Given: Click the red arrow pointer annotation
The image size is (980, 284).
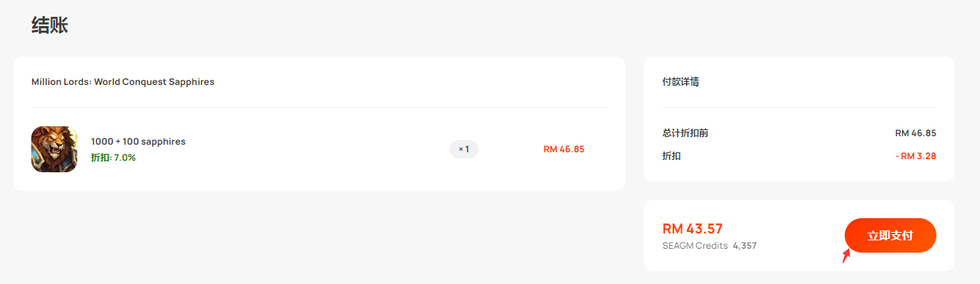Looking at the screenshot, I should point(846,255).
